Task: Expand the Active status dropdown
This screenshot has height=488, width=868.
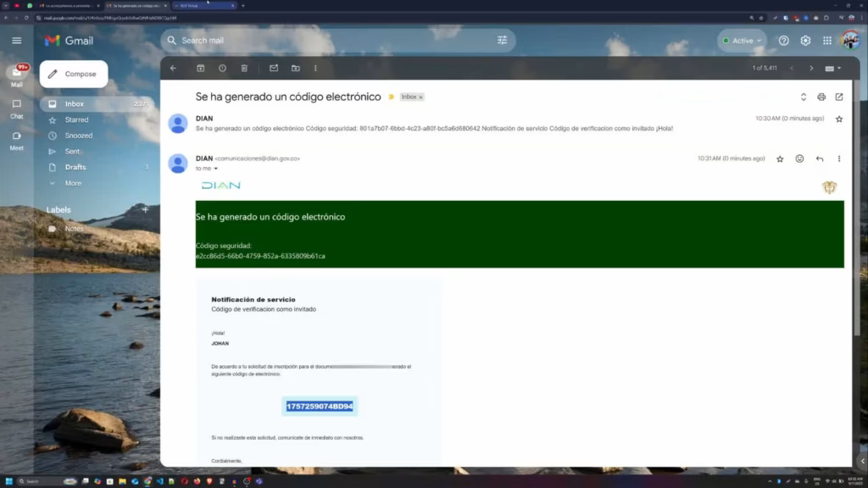Action: point(742,41)
